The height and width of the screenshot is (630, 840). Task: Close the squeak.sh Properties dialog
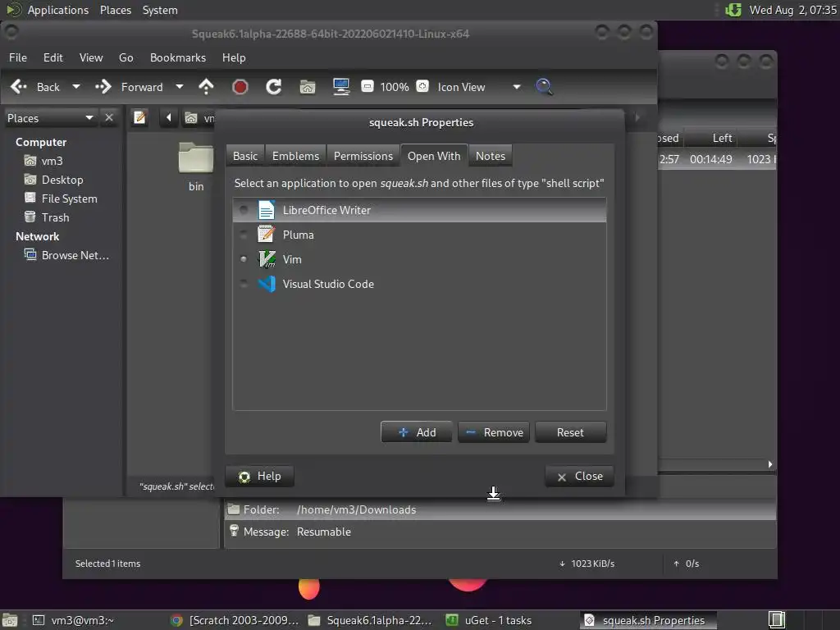click(x=580, y=477)
